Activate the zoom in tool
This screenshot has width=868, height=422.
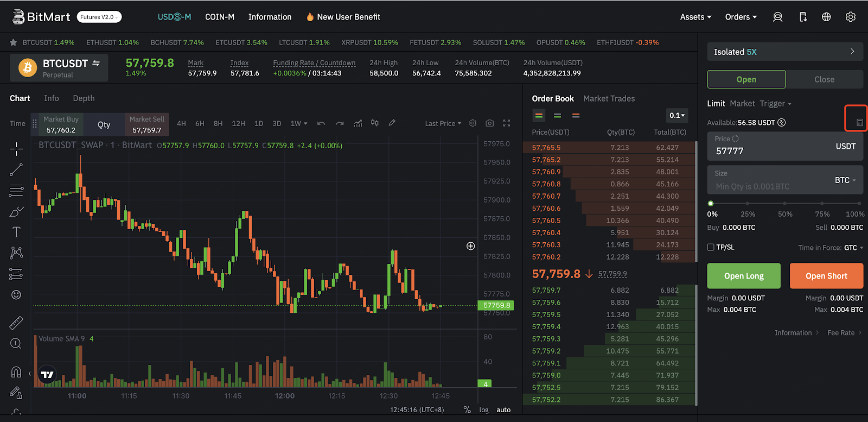click(x=16, y=344)
